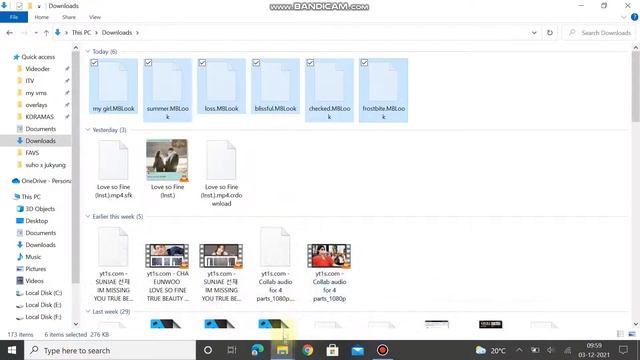Open Local Disk (F:) in sidebar
This screenshot has width=640, height=360.
(x=43, y=317)
